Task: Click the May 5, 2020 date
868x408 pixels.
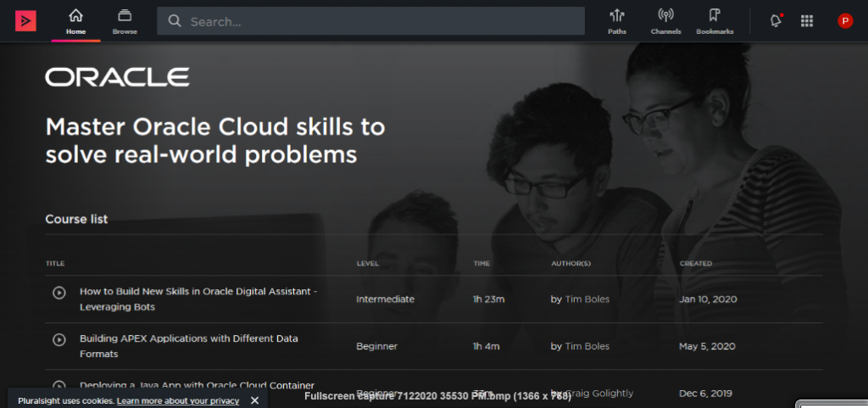Action: click(x=707, y=346)
